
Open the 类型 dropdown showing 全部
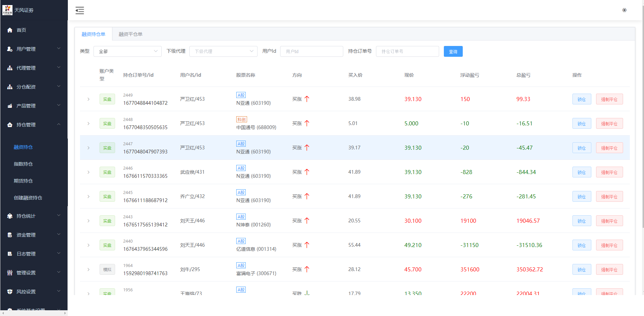click(x=127, y=51)
